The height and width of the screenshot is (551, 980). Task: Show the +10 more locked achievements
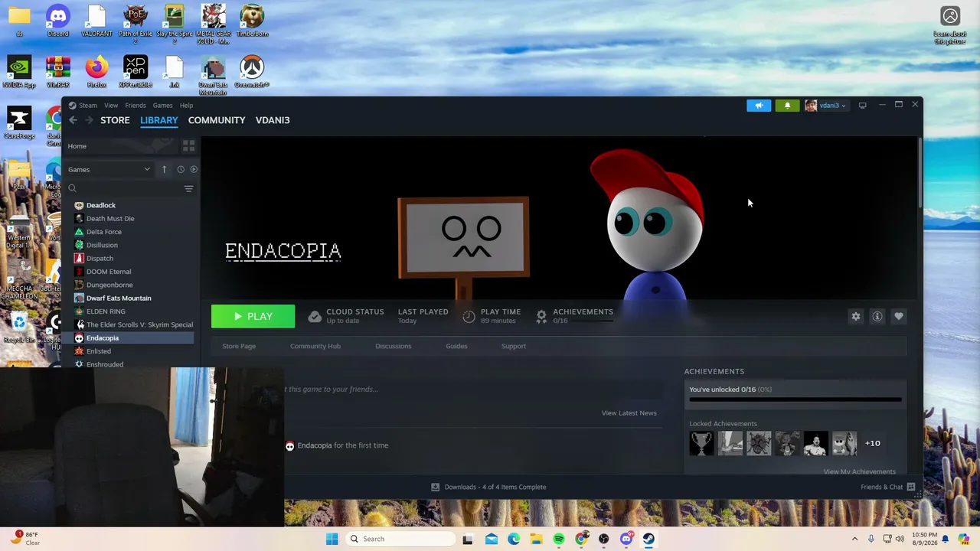[x=873, y=443]
